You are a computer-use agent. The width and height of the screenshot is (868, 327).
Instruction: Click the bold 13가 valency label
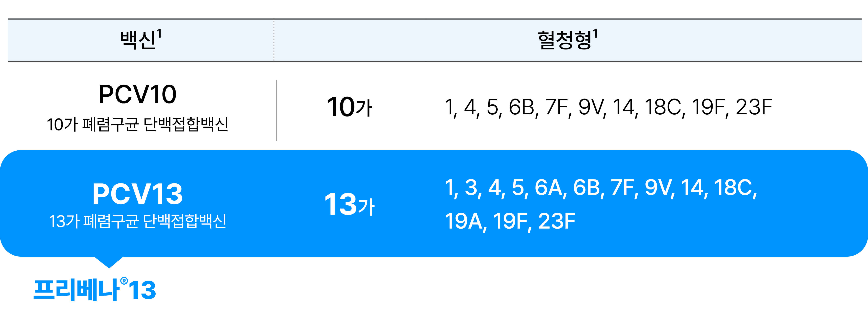(x=349, y=204)
